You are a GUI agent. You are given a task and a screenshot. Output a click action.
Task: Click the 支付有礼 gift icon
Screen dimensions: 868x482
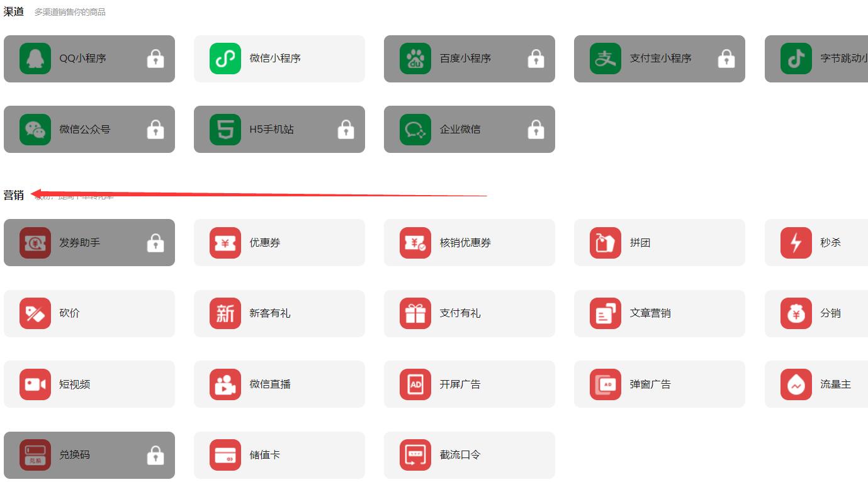click(x=415, y=313)
